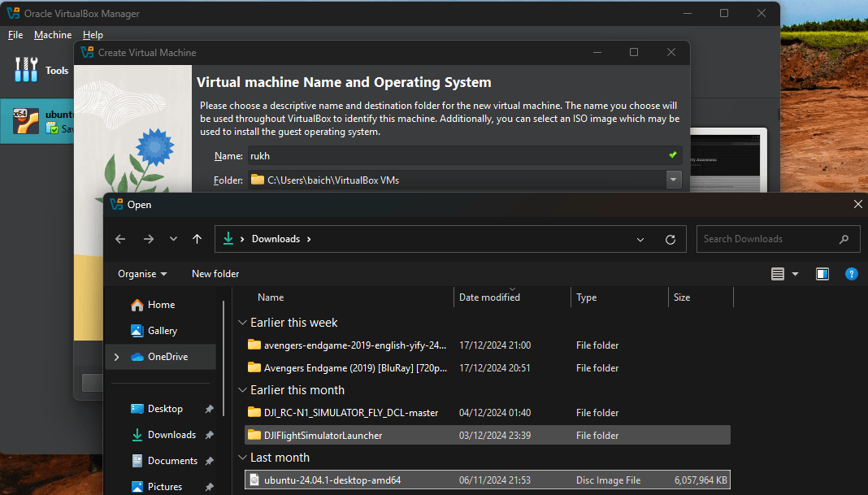Click the search magnifier icon
Image resolution: width=868 pixels, height=495 pixels.
[x=844, y=239]
